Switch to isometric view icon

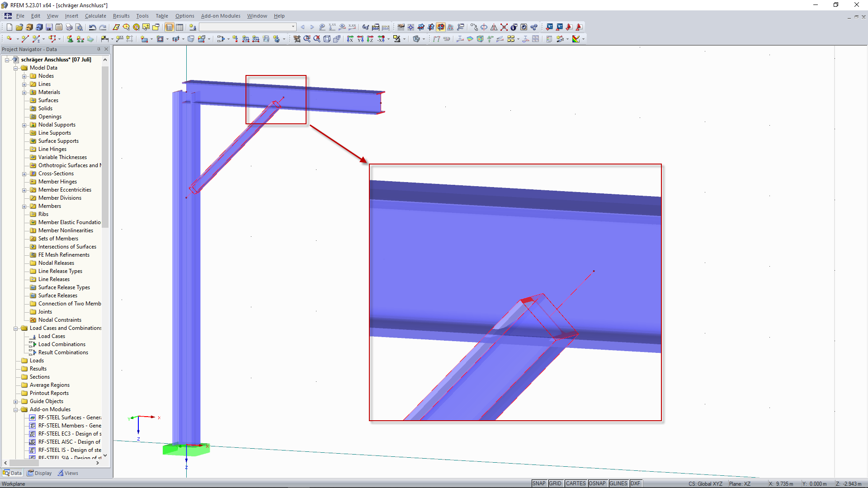click(x=326, y=38)
